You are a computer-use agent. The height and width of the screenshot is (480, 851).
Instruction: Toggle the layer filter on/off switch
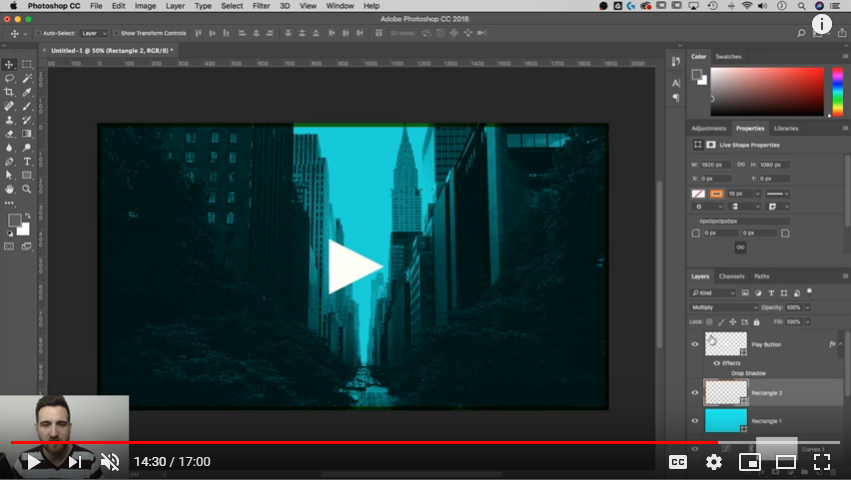809,292
